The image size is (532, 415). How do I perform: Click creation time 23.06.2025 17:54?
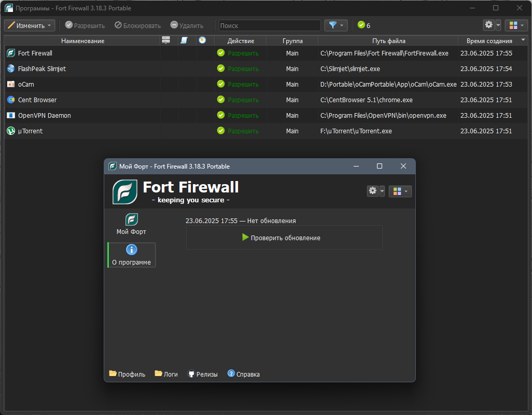[486, 69]
